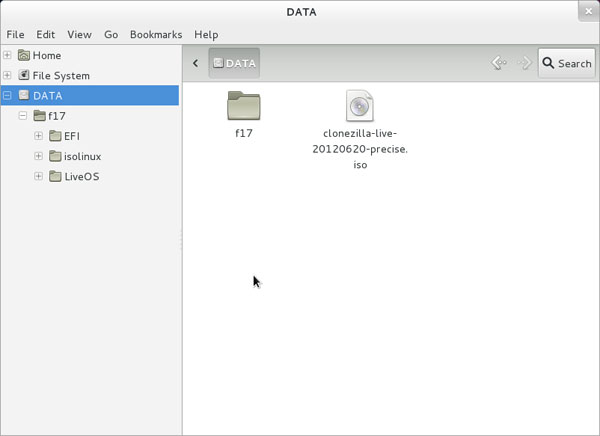600x436 pixels.
Task: Select the EFI folder in the tree
Action: (71, 136)
